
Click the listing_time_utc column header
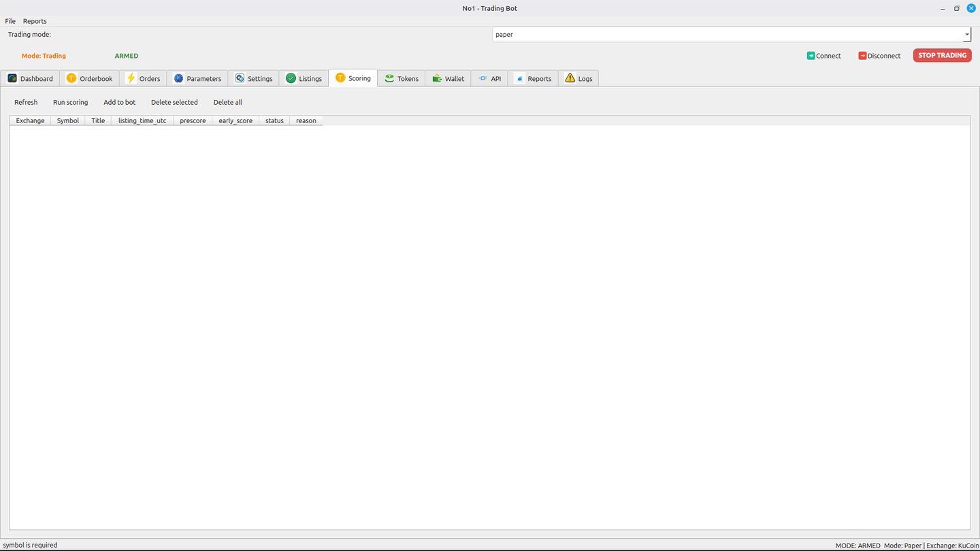[142, 120]
